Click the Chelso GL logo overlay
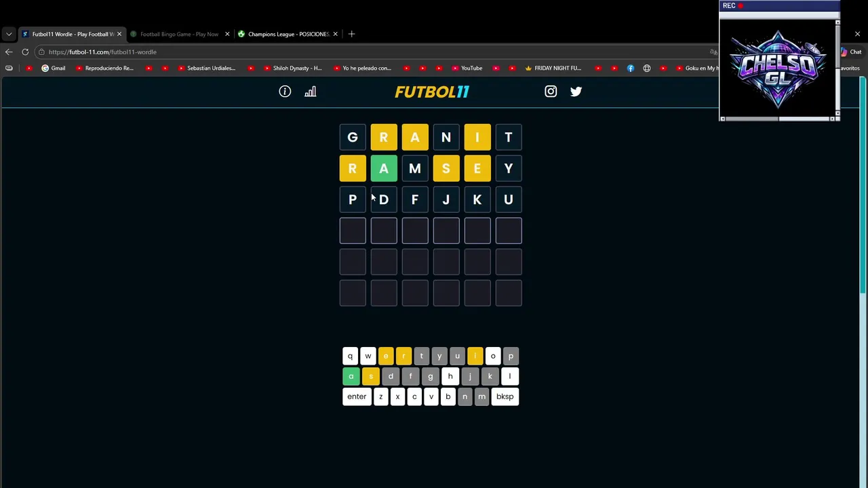Screen dimensions: 868x488 [x=778, y=69]
